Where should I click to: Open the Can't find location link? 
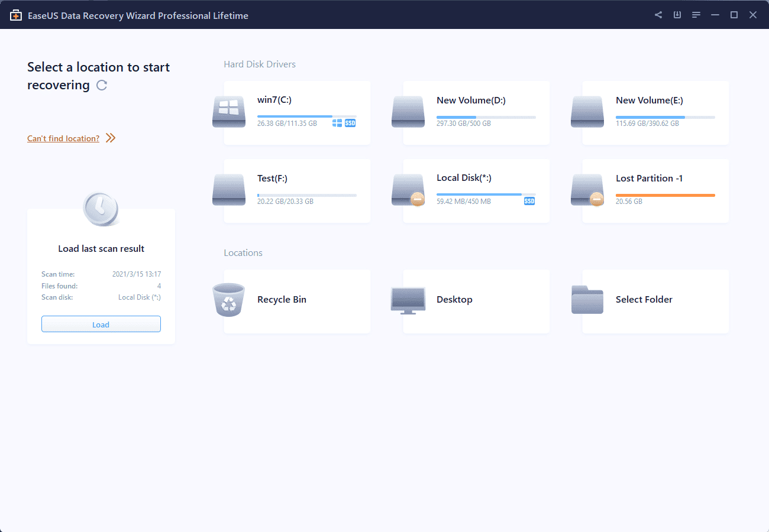pos(63,138)
